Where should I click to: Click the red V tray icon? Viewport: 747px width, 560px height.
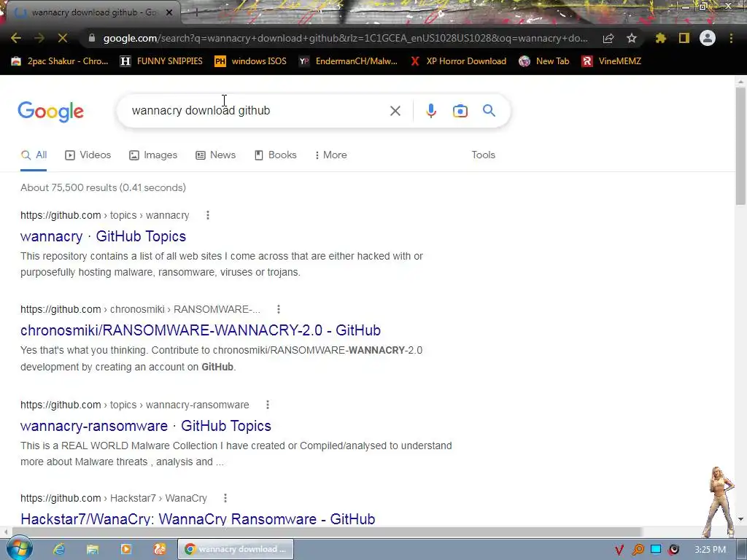pos(619,550)
